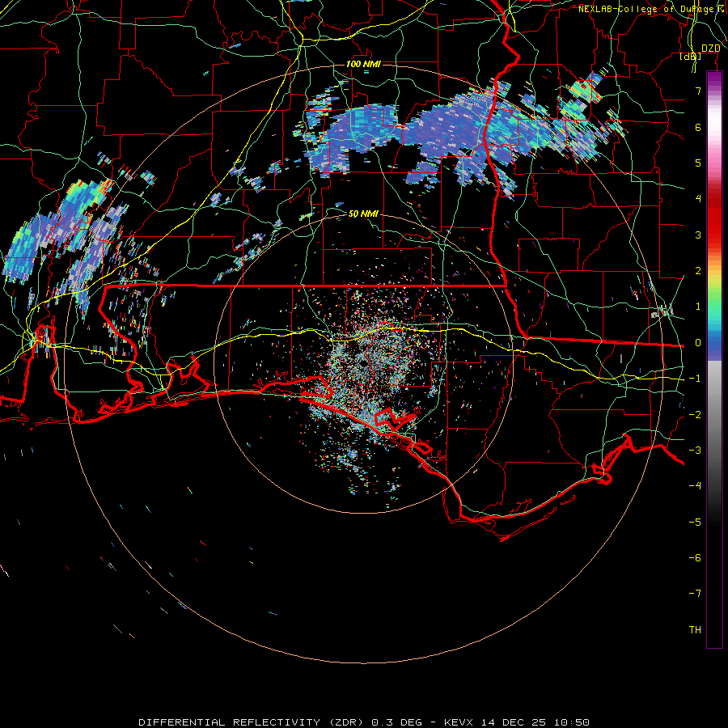Click the 5 value on the color scale
The image size is (728, 728).
(698, 163)
